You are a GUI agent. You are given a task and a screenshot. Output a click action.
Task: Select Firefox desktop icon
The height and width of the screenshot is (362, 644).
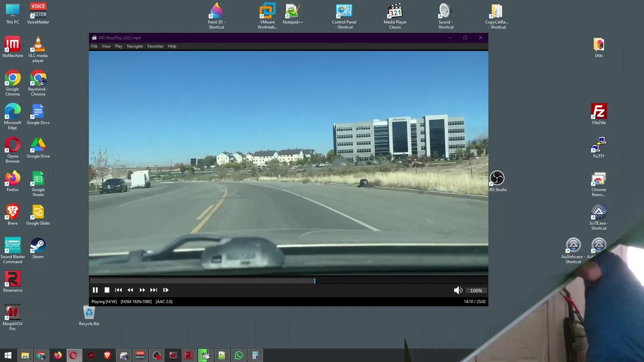pyautogui.click(x=13, y=182)
